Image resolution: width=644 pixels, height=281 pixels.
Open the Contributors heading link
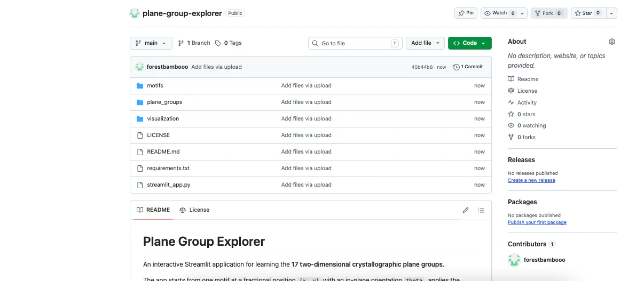(x=527, y=244)
